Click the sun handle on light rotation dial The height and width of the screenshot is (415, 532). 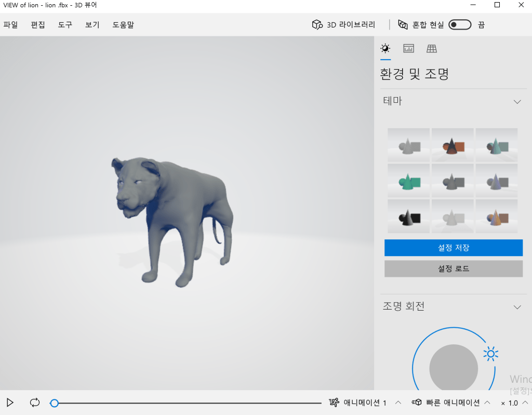pos(490,354)
